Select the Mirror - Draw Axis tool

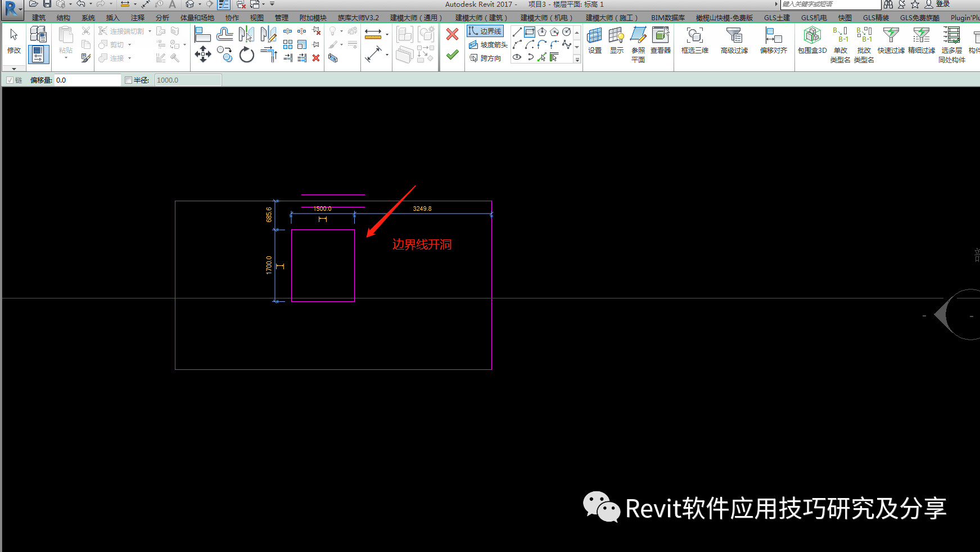268,35
